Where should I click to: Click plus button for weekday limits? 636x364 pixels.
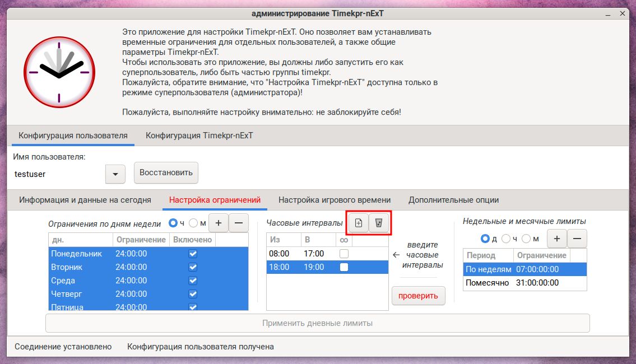point(219,223)
